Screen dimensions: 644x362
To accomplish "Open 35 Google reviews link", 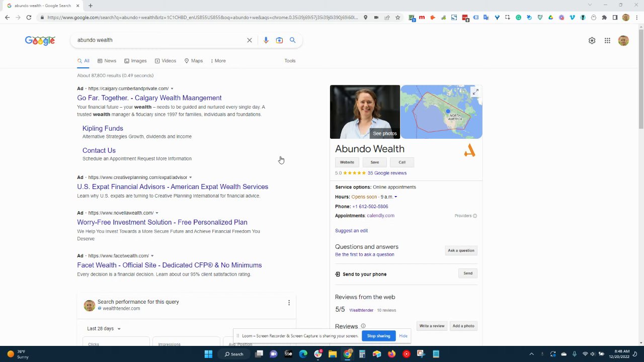I will point(387,173).
